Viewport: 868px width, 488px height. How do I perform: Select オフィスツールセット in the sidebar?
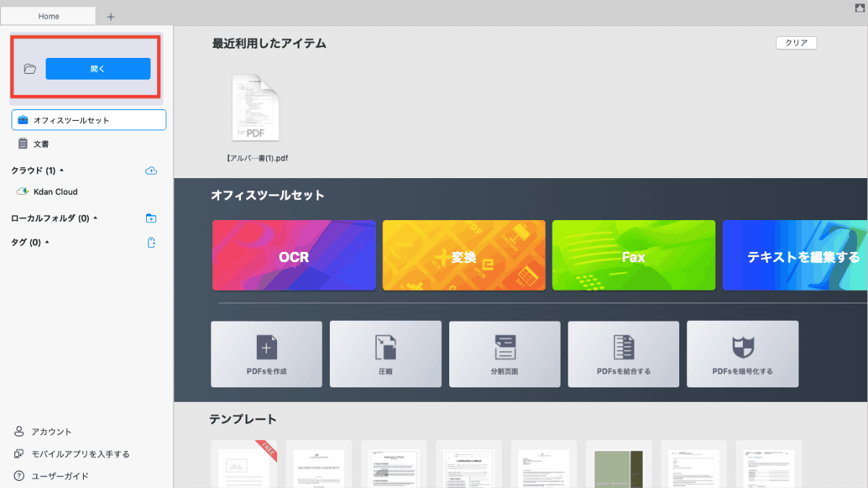click(89, 120)
